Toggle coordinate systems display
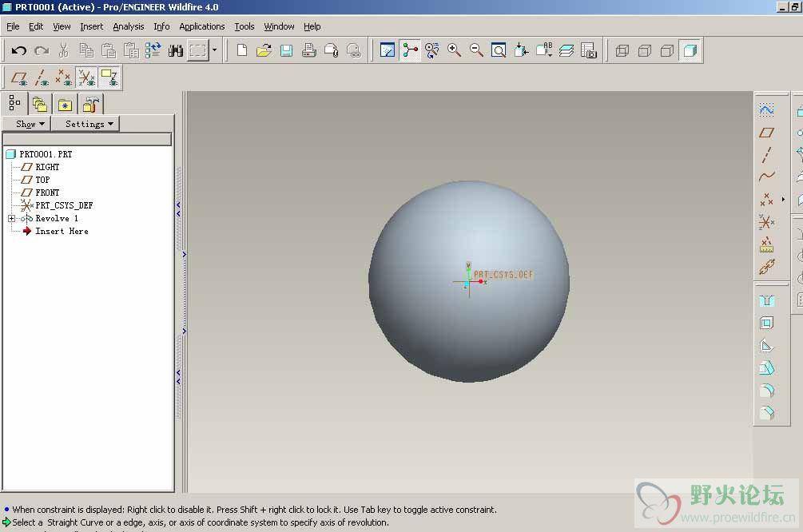 [x=86, y=77]
